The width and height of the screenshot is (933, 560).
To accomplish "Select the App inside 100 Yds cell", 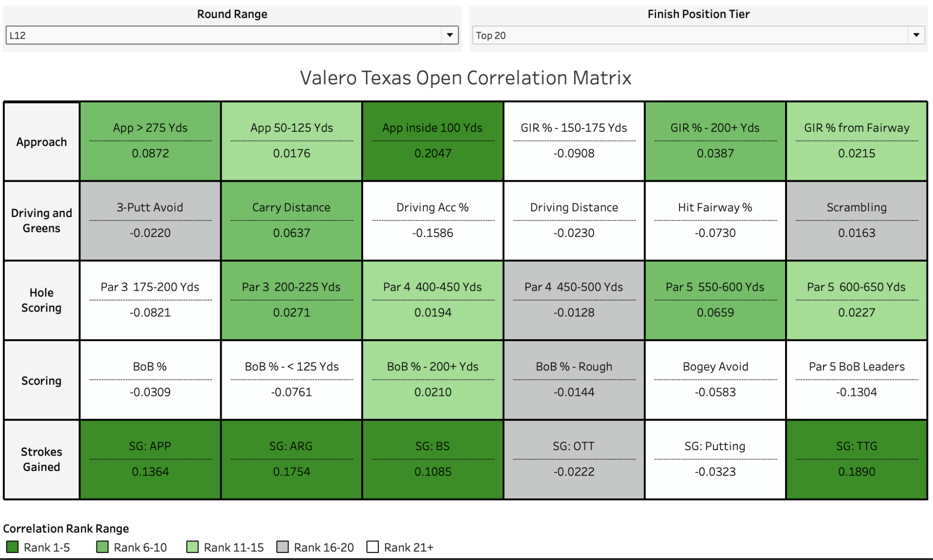I will point(432,141).
